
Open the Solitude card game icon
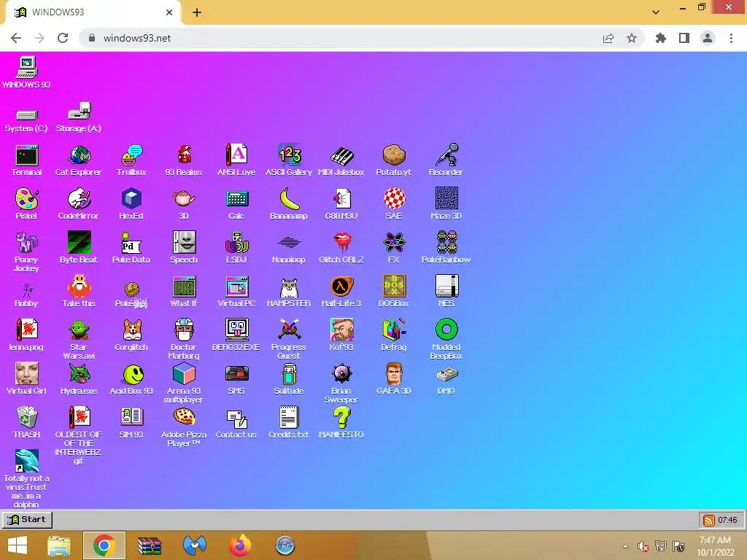coord(289,379)
